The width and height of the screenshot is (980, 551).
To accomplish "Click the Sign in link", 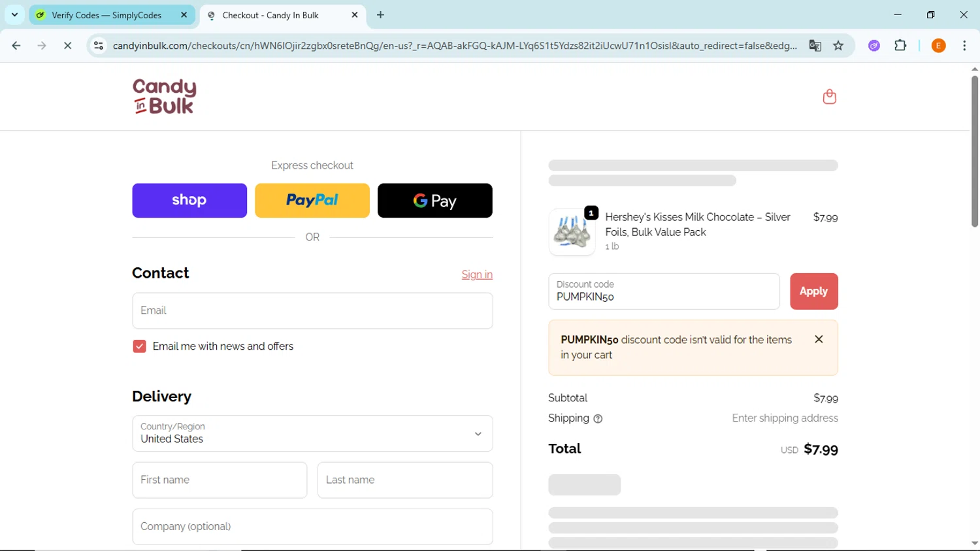I will 477,275.
